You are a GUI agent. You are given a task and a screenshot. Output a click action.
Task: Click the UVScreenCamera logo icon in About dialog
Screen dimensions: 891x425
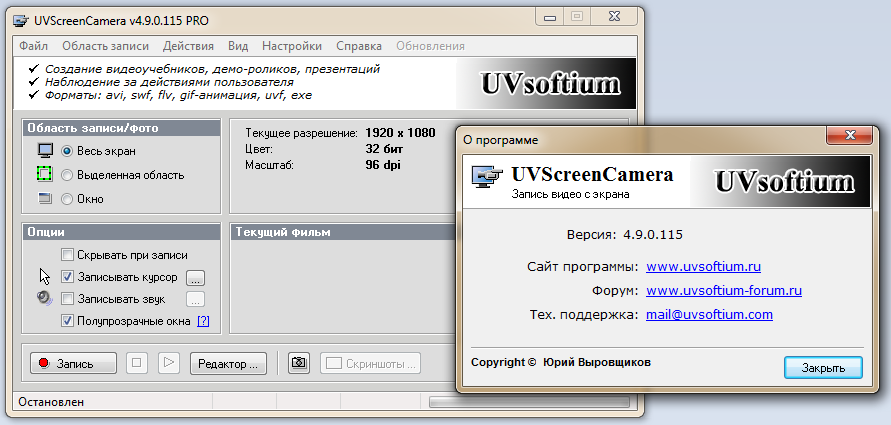[488, 177]
